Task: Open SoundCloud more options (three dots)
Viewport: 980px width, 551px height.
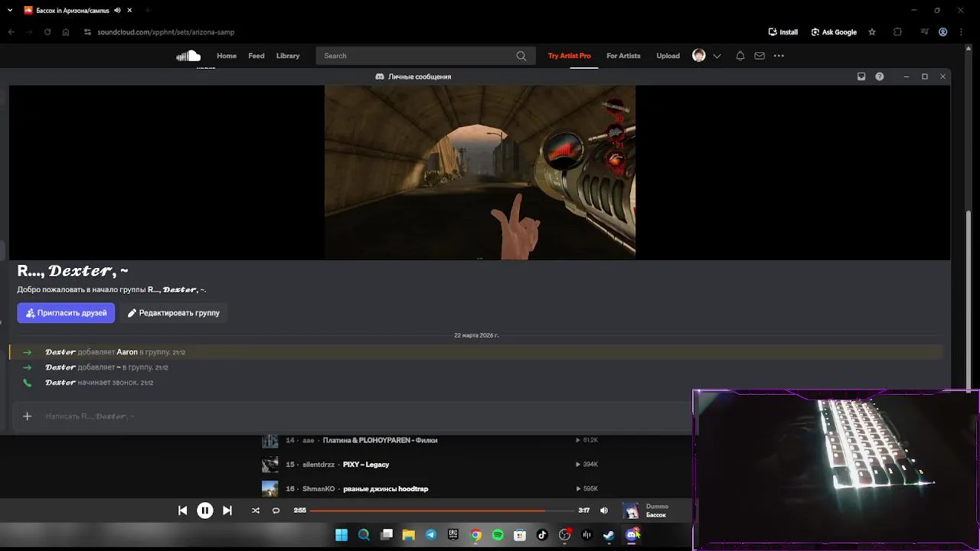Action: [779, 56]
